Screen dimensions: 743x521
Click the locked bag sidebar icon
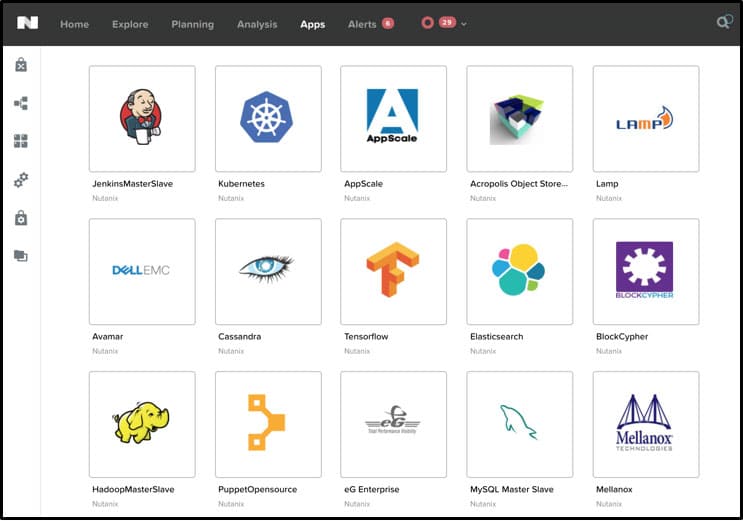tap(21, 218)
